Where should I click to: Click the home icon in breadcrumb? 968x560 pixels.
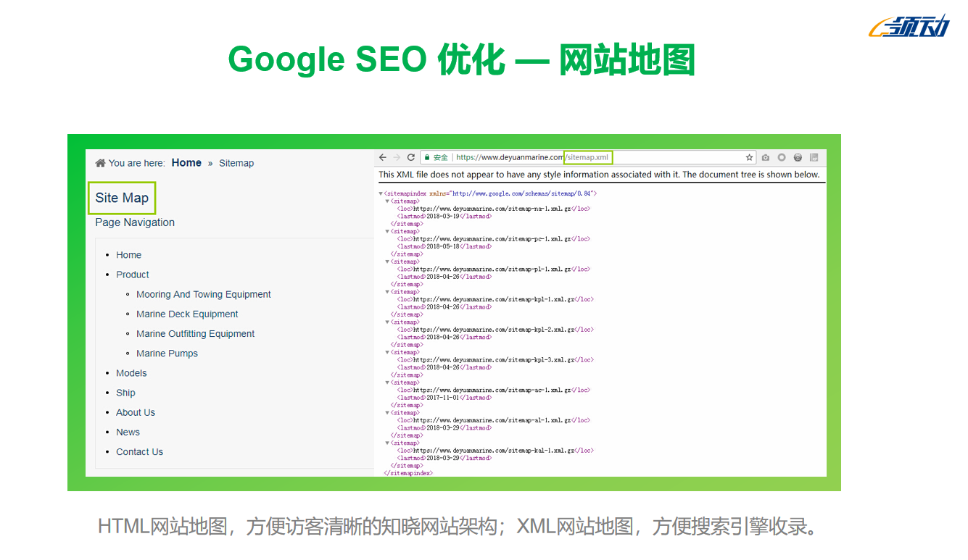point(100,163)
